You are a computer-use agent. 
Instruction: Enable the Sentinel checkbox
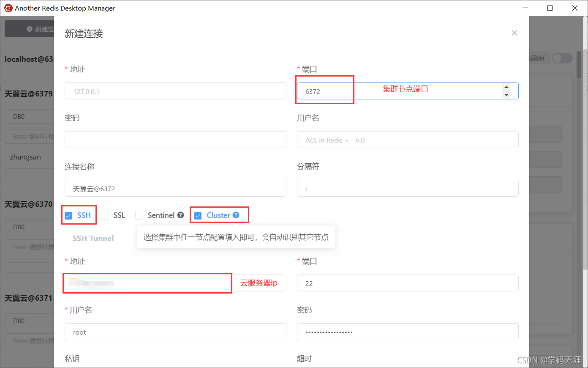[x=139, y=216]
